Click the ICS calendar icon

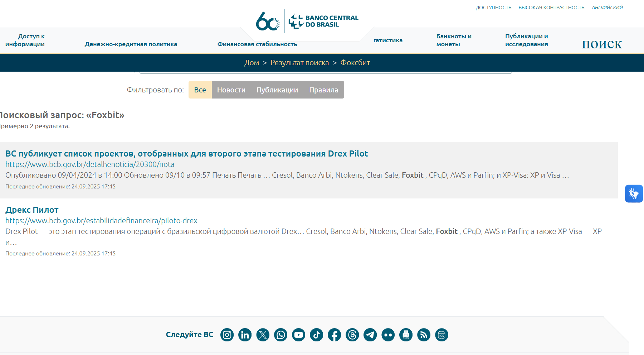point(441,335)
